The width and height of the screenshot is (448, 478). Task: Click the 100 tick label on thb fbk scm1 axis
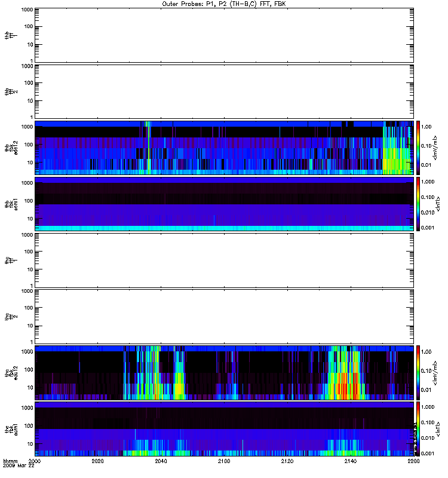pos(29,201)
